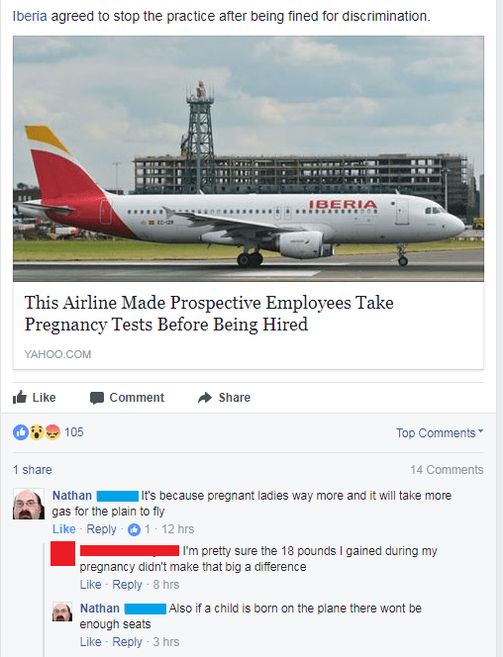Like Nathan's comment about plane gas
The width and height of the screenshot is (503, 657).
coord(64,529)
